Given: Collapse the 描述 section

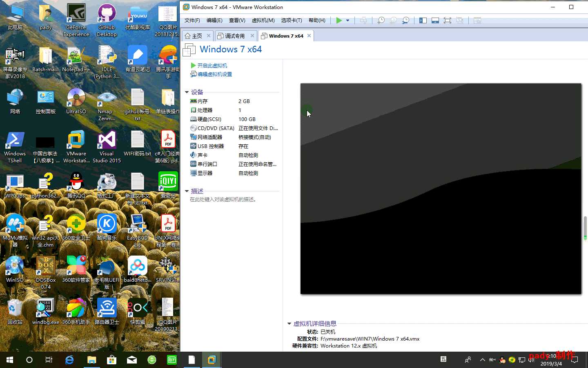Looking at the screenshot, I should 187,191.
